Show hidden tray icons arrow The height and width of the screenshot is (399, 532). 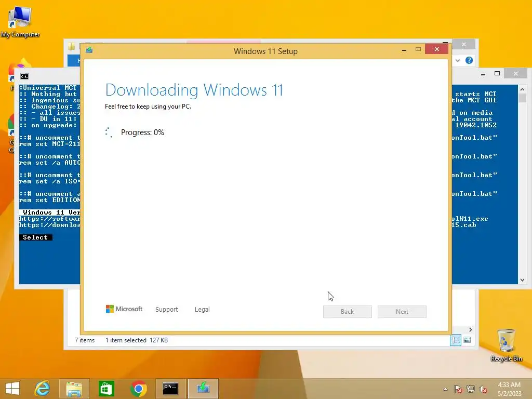[445, 389]
